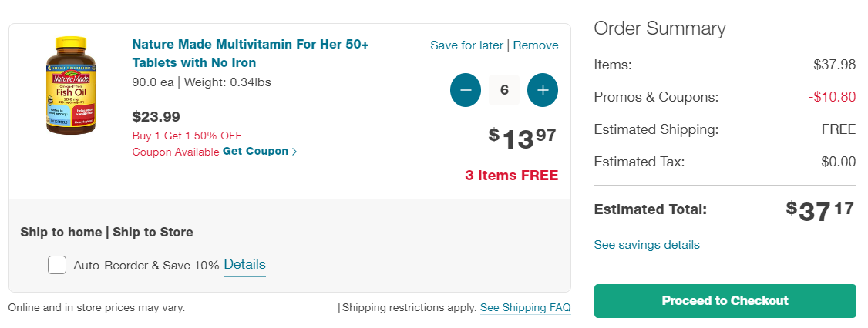Open the Auto-Reorder Details link

click(244, 264)
